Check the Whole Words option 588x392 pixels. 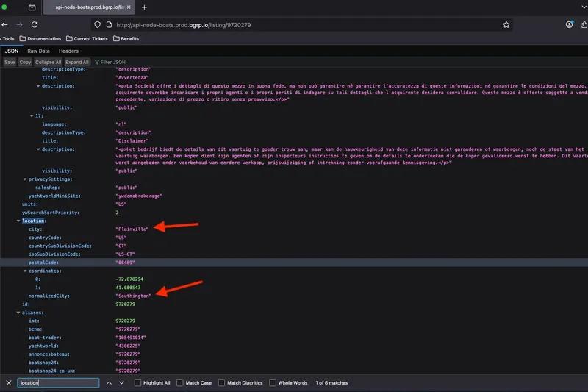(x=273, y=383)
